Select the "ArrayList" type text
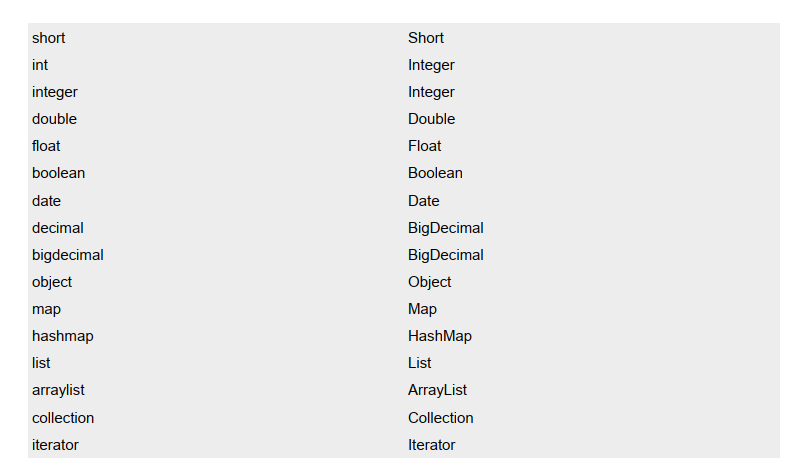807x467 pixels. pyautogui.click(x=438, y=390)
